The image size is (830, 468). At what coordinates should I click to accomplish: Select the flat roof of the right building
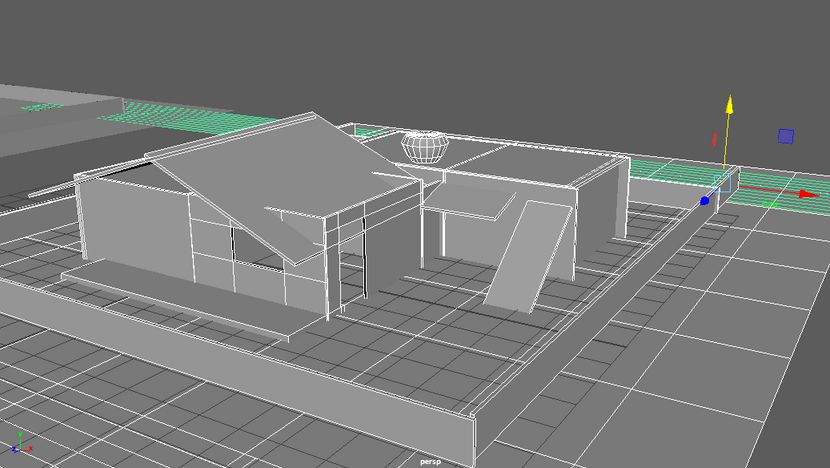click(535, 166)
